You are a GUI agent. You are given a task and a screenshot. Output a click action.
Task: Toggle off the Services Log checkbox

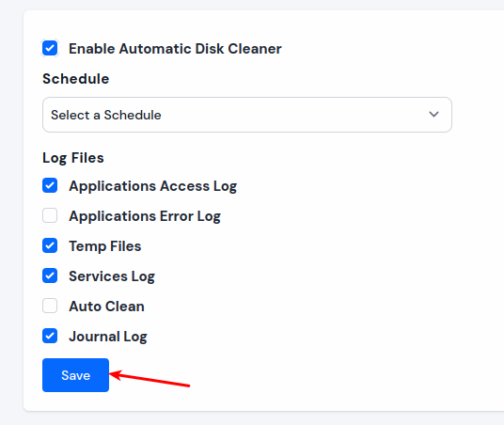coord(50,275)
